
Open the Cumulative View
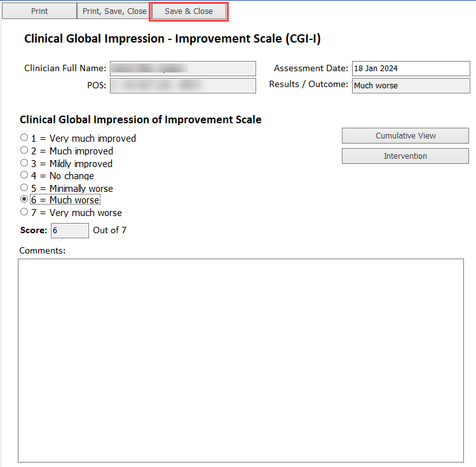click(x=405, y=136)
